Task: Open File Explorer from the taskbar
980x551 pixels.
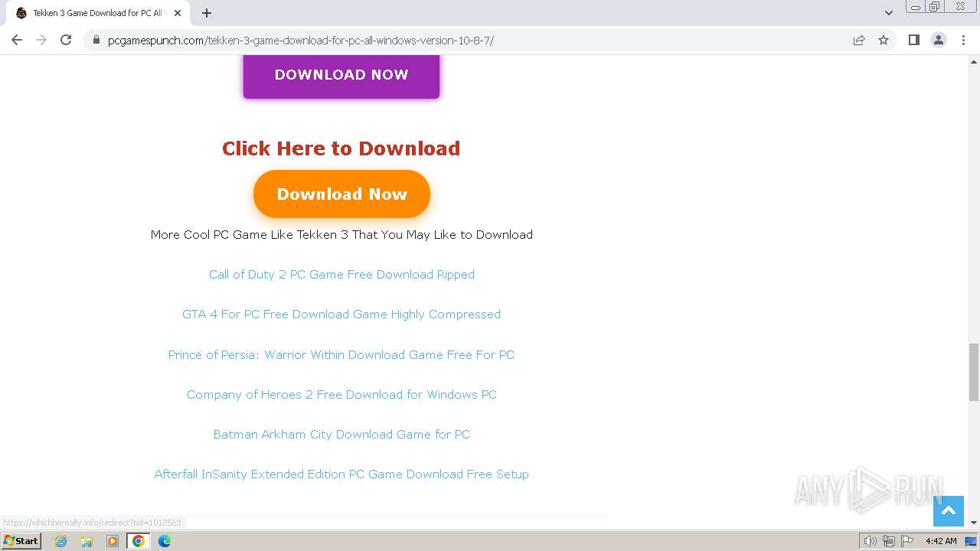Action: [87, 541]
